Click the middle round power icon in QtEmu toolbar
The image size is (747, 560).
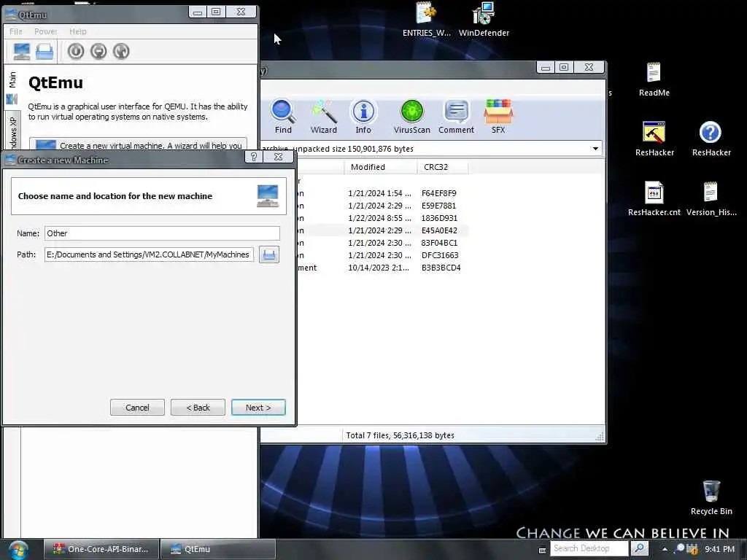click(x=98, y=51)
